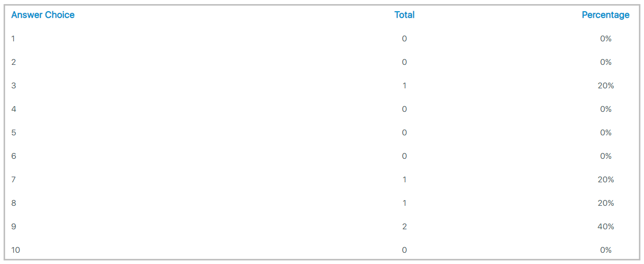Select answer choice 6 row label

[14, 156]
